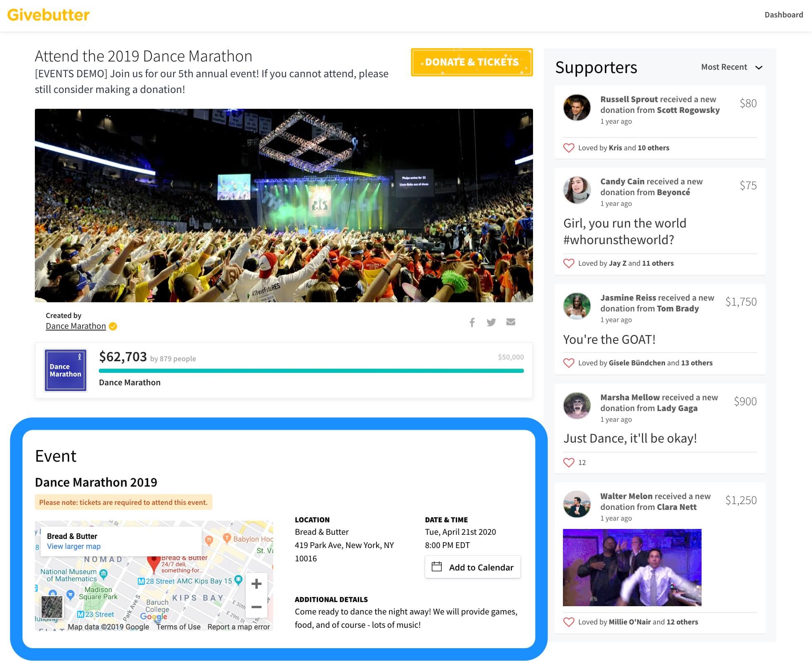Image resolution: width=812 pixels, height=661 pixels.
Task: Toggle heart on Candy Cain donation
Action: [x=569, y=263]
